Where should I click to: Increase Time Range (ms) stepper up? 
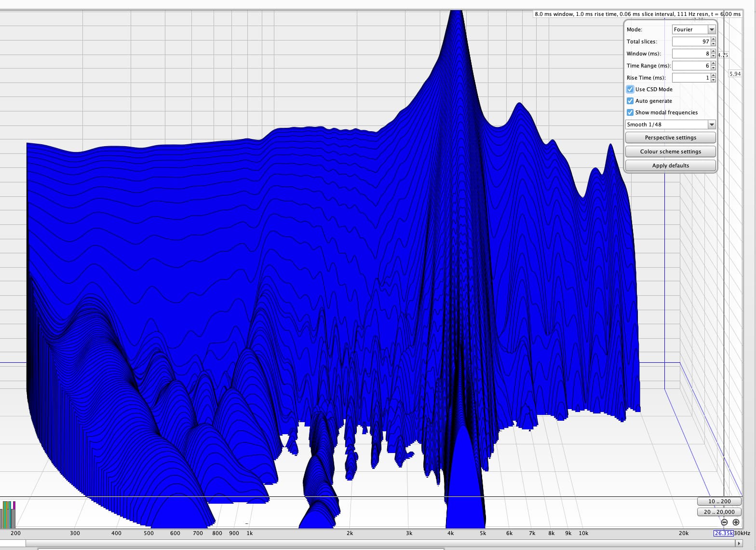[x=713, y=64]
